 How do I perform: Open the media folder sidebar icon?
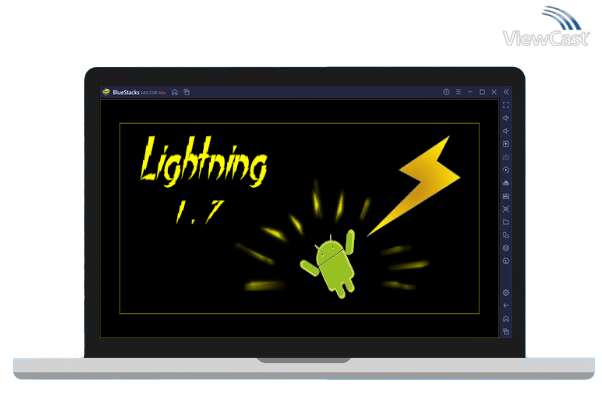tap(506, 222)
